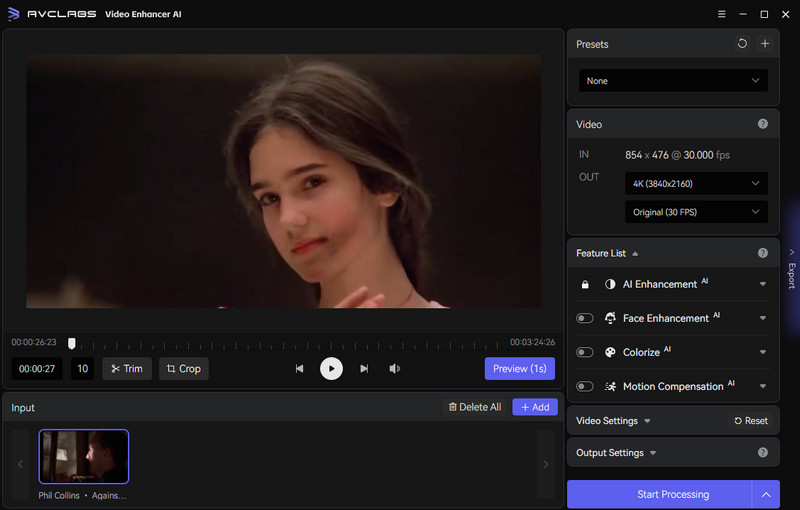Open the Presets None dropdown
This screenshot has width=800, height=510.
(x=673, y=81)
